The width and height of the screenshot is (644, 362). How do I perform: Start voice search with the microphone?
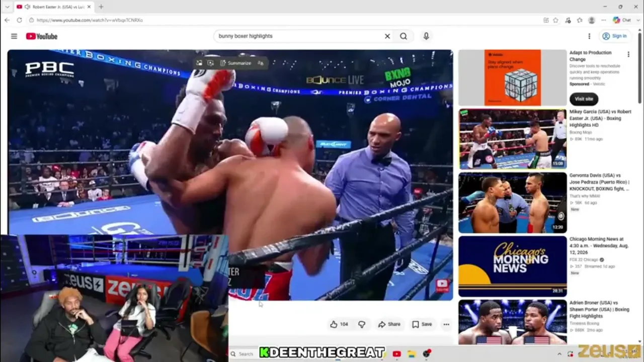pyautogui.click(x=426, y=36)
